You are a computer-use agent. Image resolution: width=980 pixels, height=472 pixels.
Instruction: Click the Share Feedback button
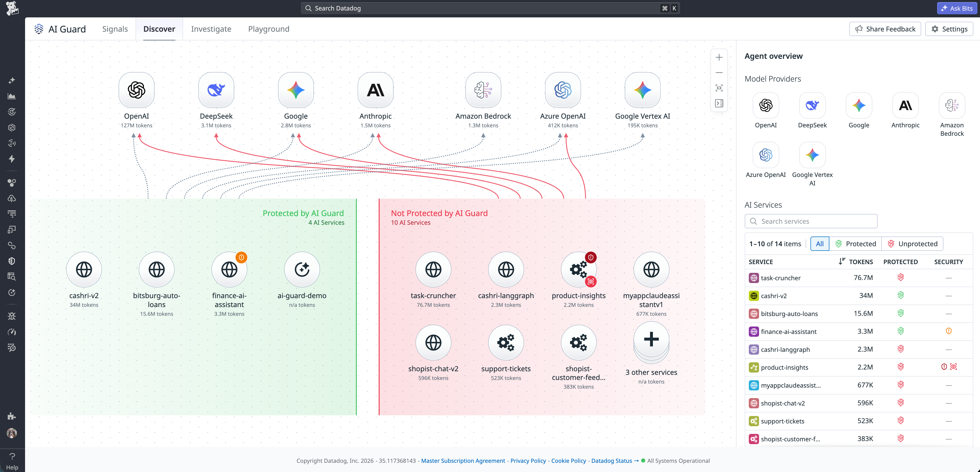(x=885, y=29)
